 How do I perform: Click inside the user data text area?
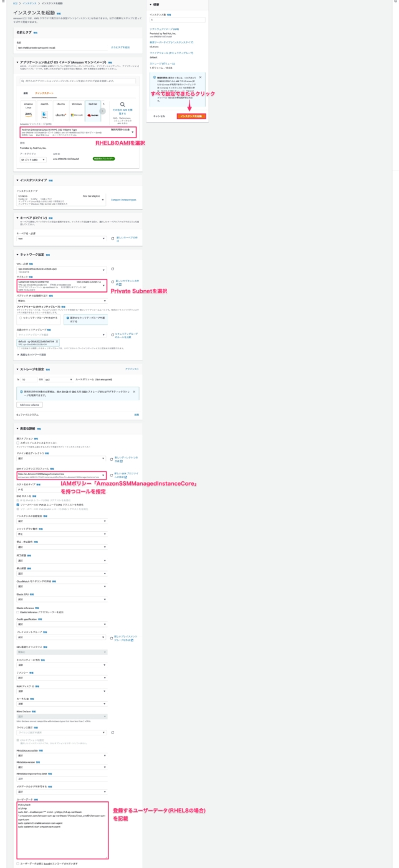click(x=62, y=830)
